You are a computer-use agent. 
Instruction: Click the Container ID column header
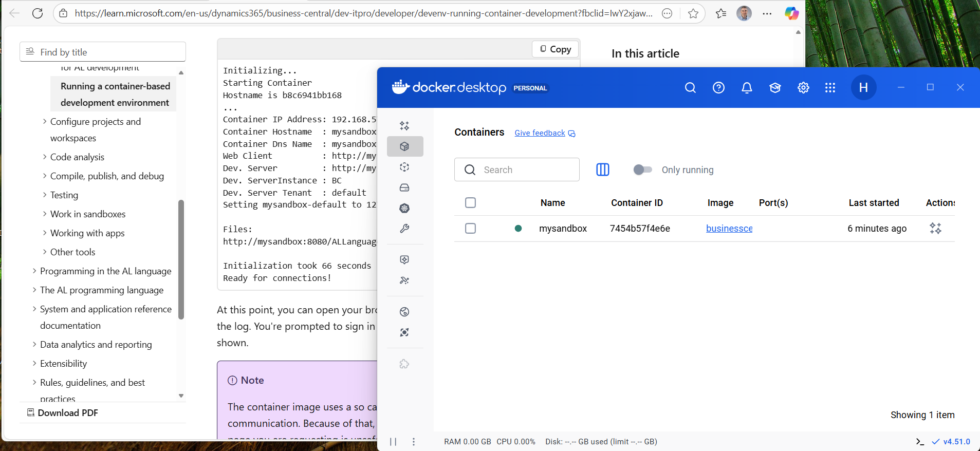click(637, 203)
